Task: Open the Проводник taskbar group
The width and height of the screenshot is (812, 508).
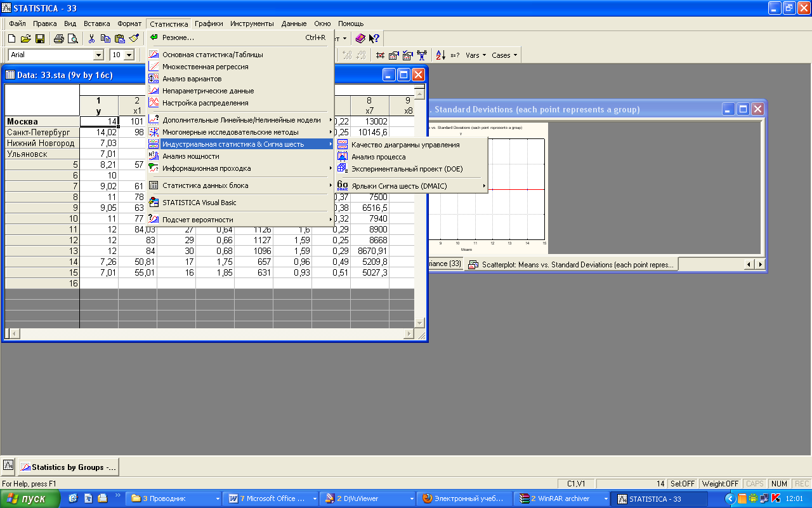Action: 174,498
